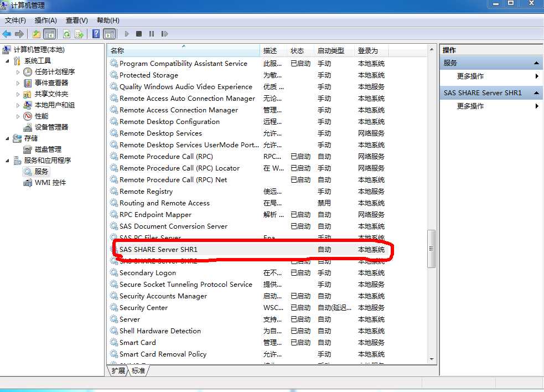Screen dimensions: 544x392
Task: Click gear icon of Security Center service
Action: (114, 308)
